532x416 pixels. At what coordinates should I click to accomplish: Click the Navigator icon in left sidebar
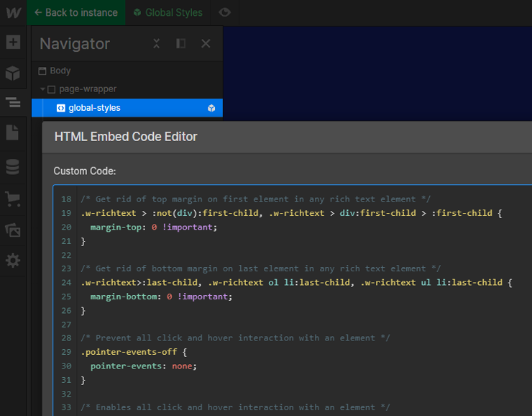[13, 103]
